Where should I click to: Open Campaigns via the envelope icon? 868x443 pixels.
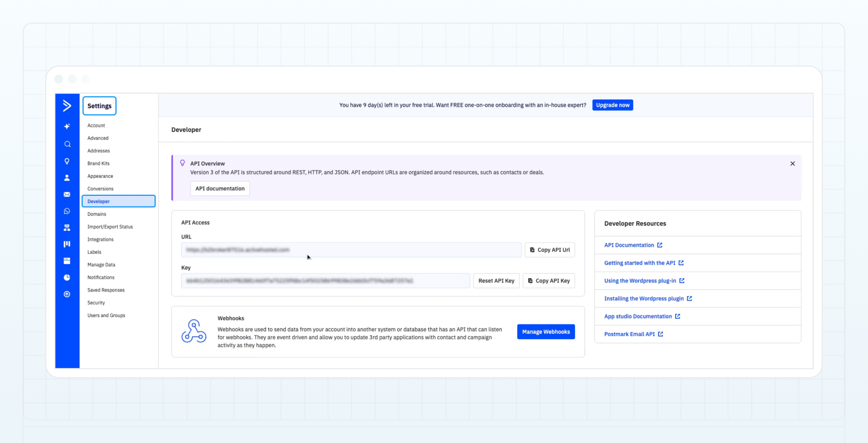pos(67,194)
